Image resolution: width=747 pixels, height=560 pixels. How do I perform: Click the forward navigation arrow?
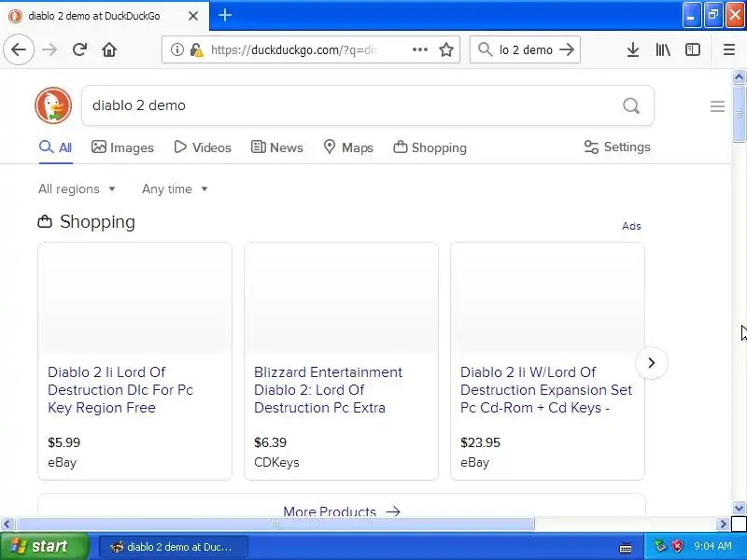49,49
